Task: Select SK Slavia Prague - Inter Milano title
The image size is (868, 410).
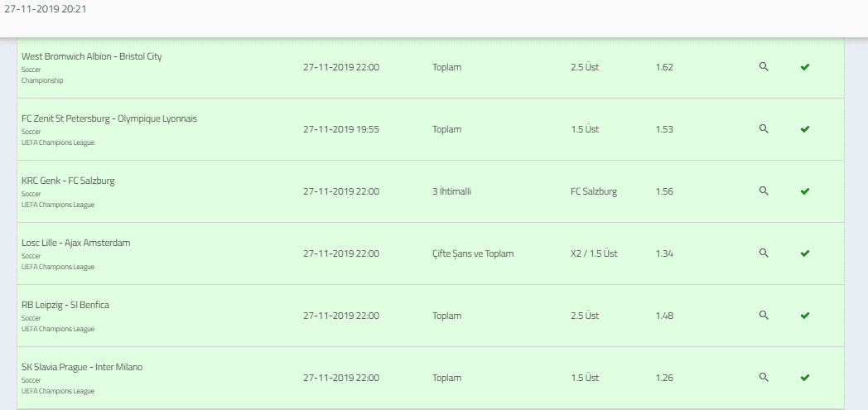Action: coord(82,367)
